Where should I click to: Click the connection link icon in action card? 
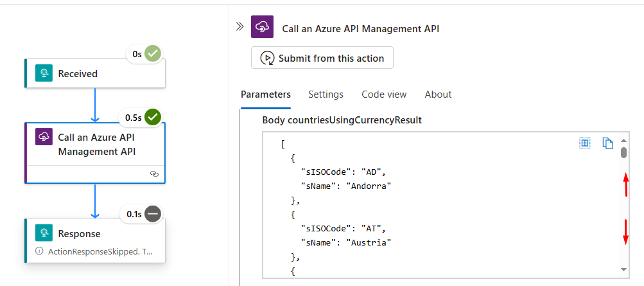[154, 174]
